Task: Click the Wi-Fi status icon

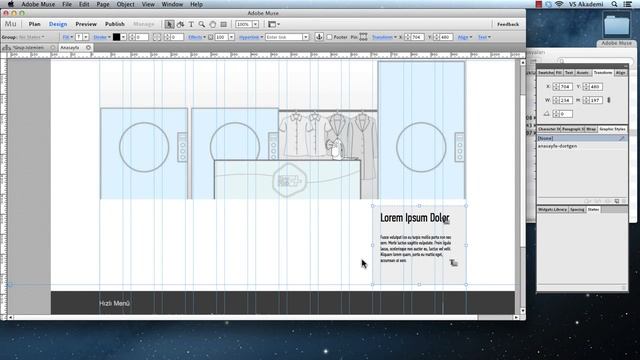Action: tap(559, 4)
